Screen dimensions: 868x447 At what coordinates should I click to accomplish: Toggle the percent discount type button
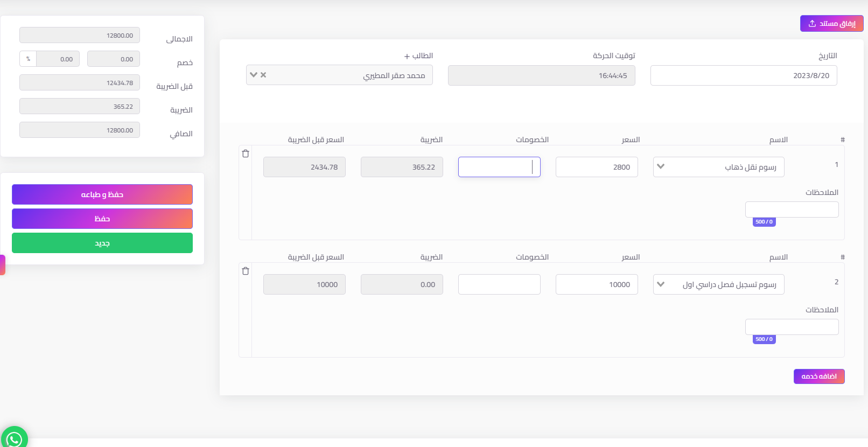pos(28,59)
